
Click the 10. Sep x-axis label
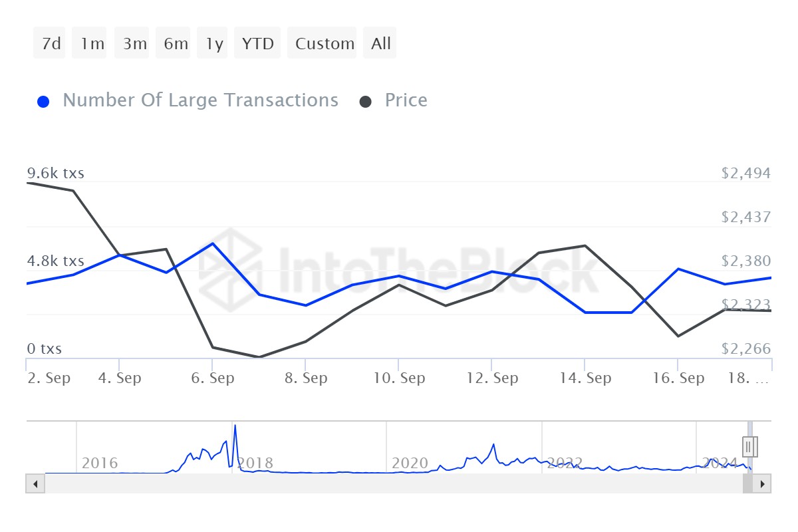click(x=398, y=378)
